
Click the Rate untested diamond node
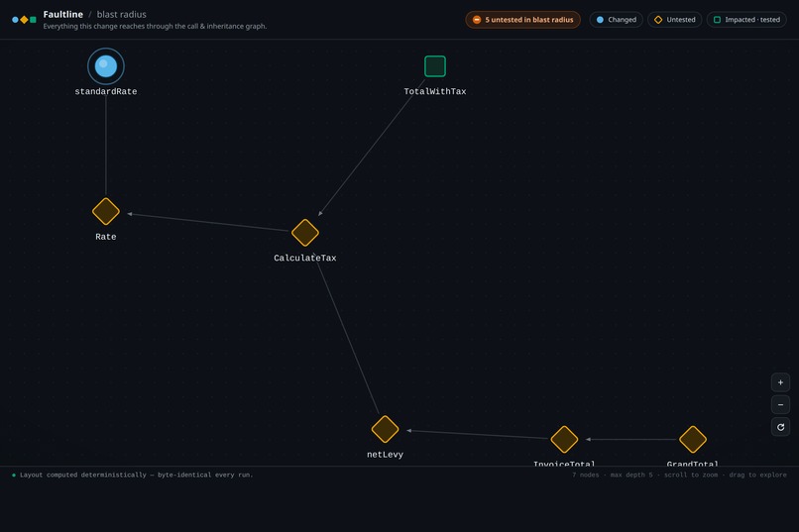click(105, 211)
